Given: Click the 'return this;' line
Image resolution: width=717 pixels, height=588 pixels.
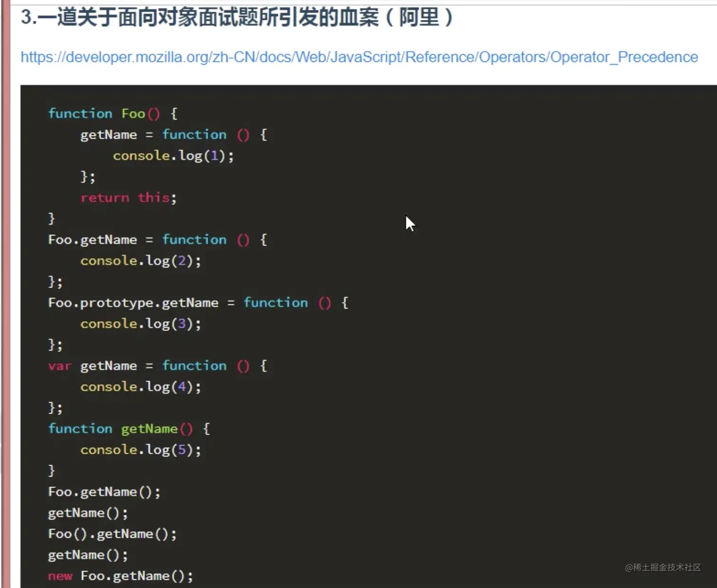Looking at the screenshot, I should [x=128, y=198].
